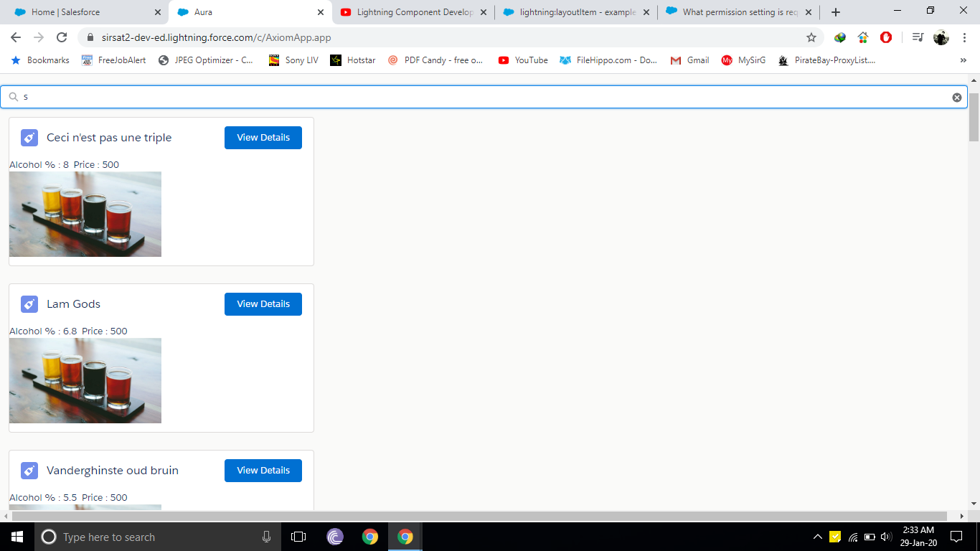
Task: Click the beer icon on Vanderghinste oud bruin card
Action: click(29, 471)
